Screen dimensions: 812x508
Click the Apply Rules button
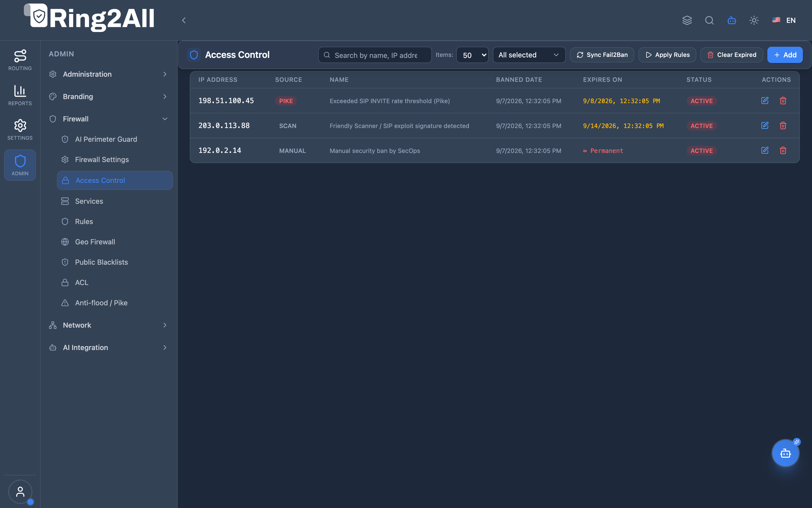point(667,55)
